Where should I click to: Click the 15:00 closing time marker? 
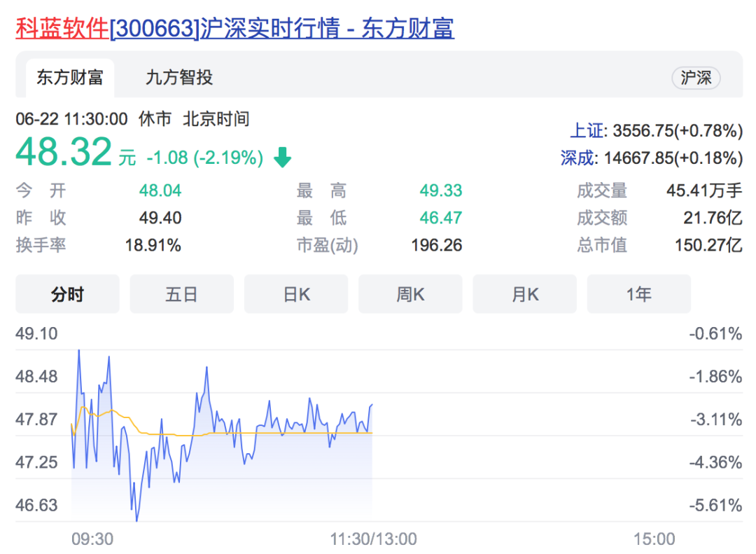point(654,539)
